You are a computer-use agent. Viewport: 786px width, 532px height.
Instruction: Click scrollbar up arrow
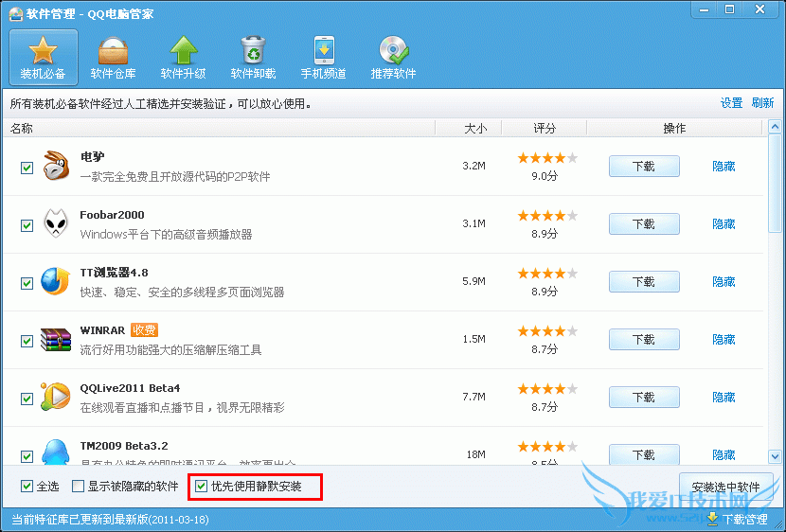(775, 127)
